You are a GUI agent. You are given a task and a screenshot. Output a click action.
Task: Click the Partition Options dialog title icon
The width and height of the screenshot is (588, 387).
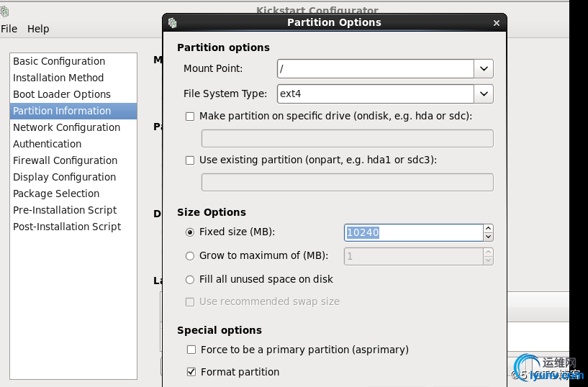173,23
